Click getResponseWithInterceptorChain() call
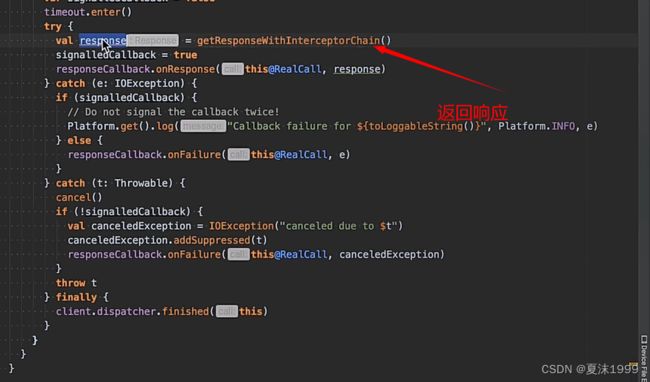 (293, 41)
